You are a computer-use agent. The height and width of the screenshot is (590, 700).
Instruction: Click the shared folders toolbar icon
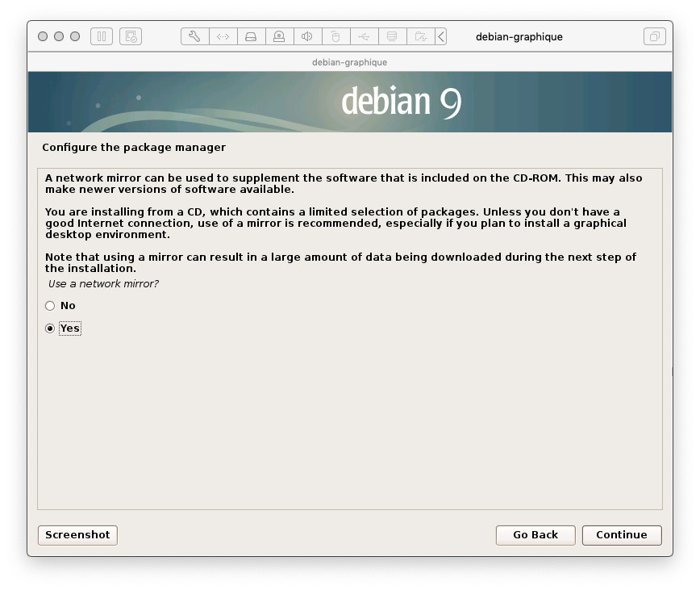(x=420, y=36)
